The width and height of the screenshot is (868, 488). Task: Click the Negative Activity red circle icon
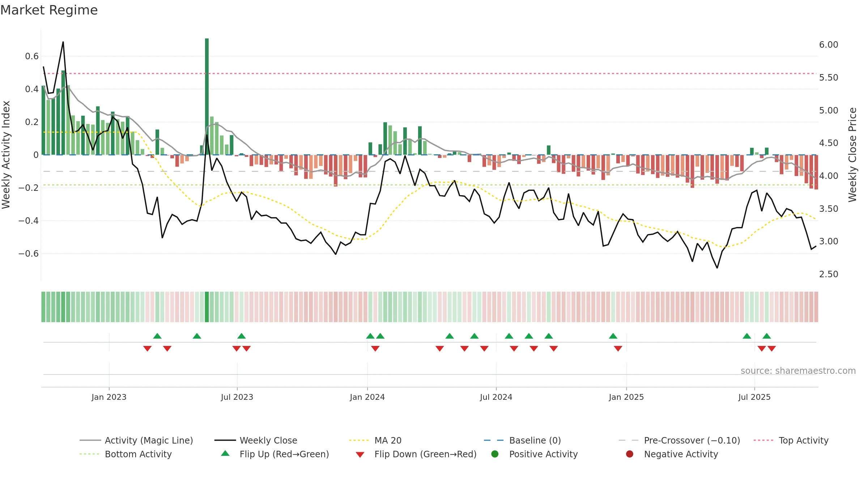coord(630,454)
